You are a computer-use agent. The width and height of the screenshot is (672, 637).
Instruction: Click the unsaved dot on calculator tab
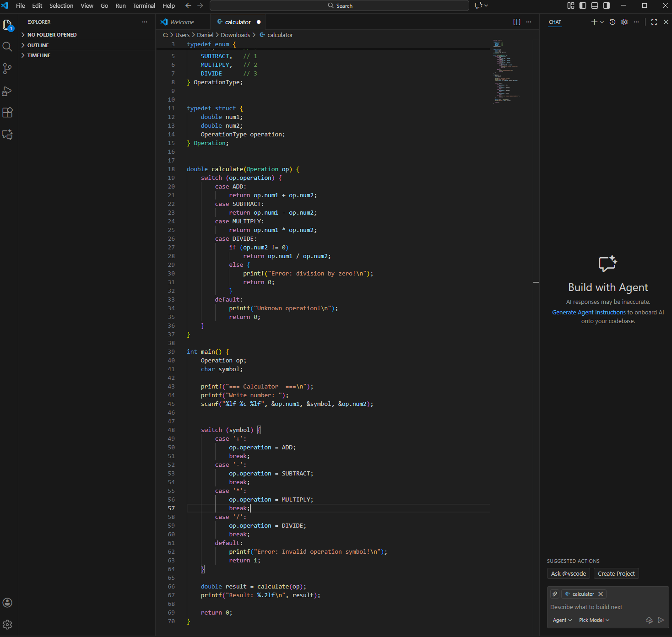[259, 22]
